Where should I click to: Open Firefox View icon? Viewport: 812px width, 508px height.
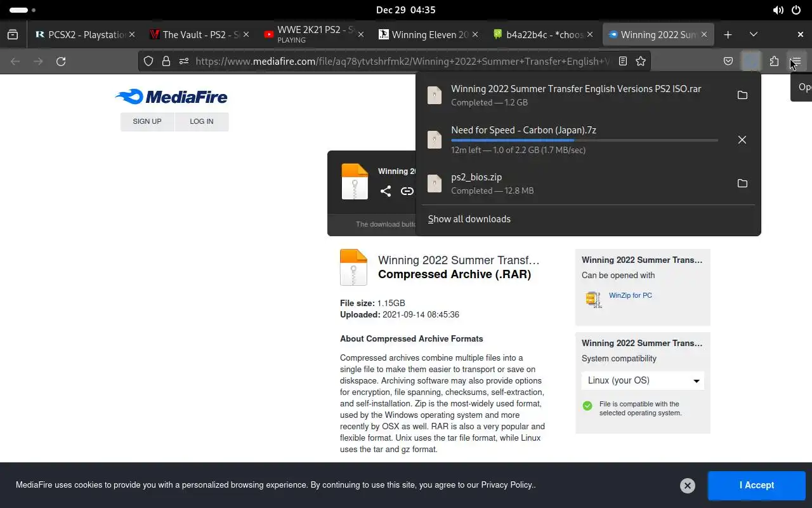[x=13, y=35]
